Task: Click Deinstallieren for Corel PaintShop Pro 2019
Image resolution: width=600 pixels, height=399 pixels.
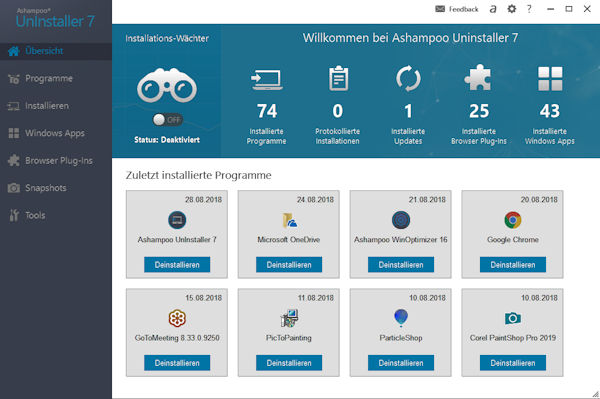Action: click(513, 363)
